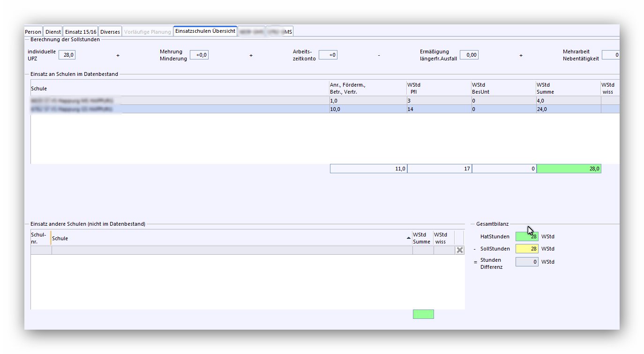Screen dimensions: 644x354
Task: Toggle sort arrow in the lower Schule header
Action: pos(409,238)
